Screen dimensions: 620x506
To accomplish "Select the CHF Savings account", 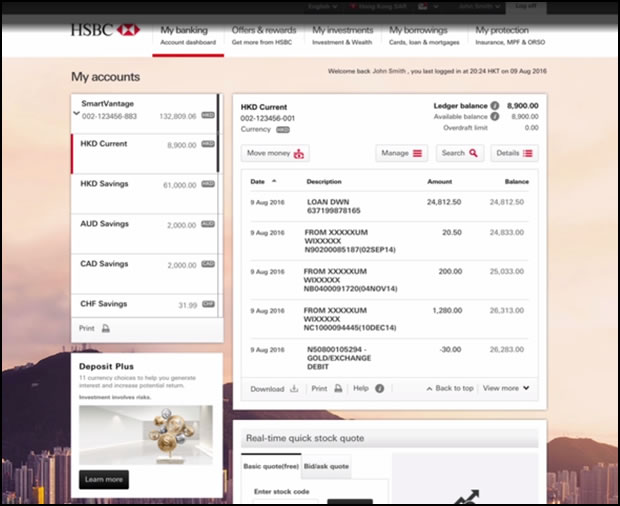I will point(144,306).
